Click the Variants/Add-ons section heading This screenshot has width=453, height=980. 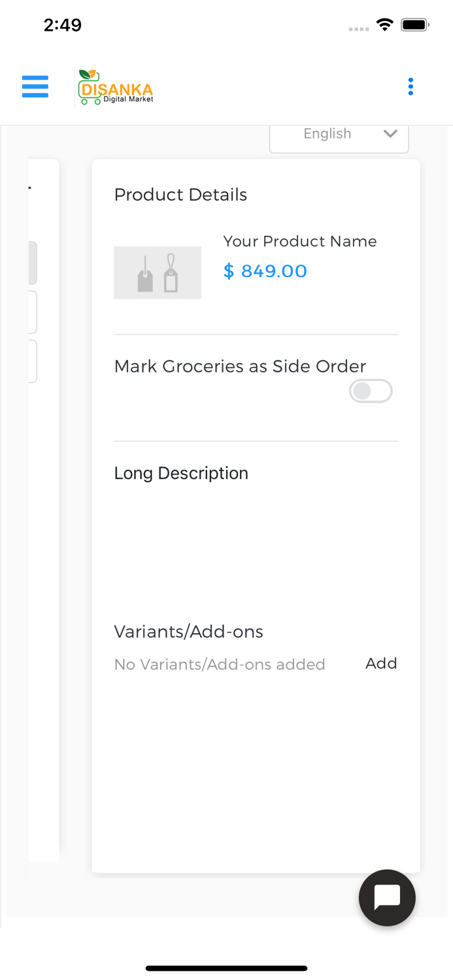click(x=188, y=632)
